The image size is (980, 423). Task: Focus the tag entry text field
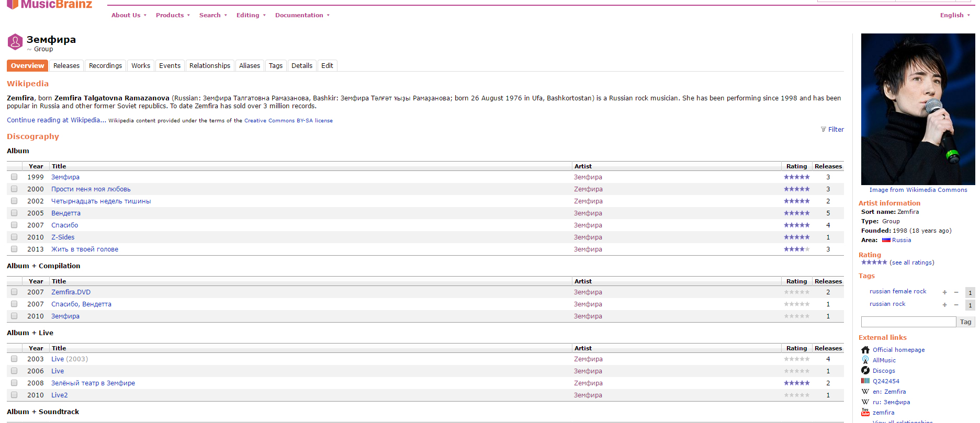tap(908, 322)
